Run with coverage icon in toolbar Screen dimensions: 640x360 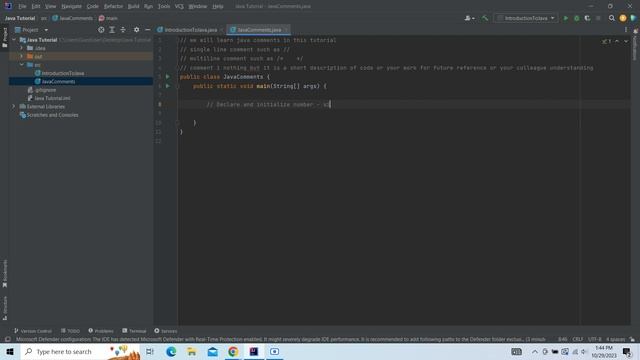tap(587, 18)
